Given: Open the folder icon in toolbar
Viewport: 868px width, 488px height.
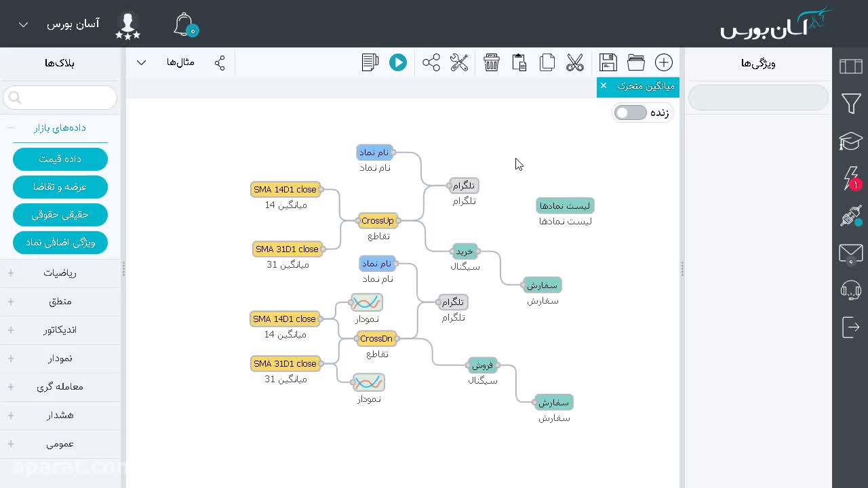Looking at the screenshot, I should (x=636, y=62).
